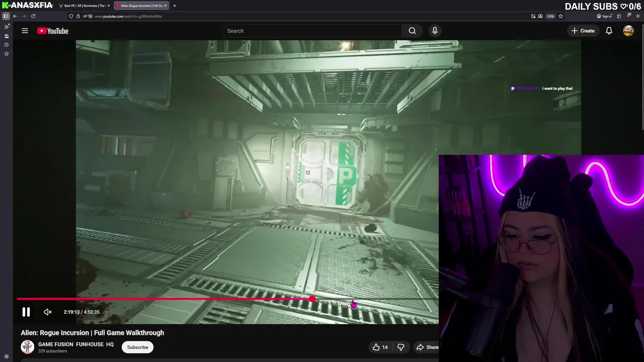644x362 pixels.
Task: Show site security via the padlock icon
Action: (78, 16)
